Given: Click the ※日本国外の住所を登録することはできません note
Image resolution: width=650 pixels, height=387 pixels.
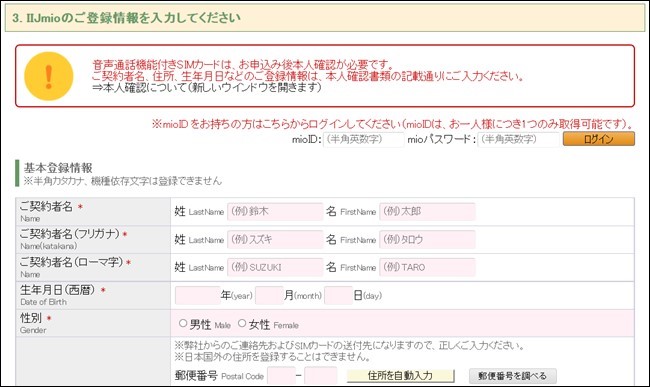Looking at the screenshot, I should 272,357.
